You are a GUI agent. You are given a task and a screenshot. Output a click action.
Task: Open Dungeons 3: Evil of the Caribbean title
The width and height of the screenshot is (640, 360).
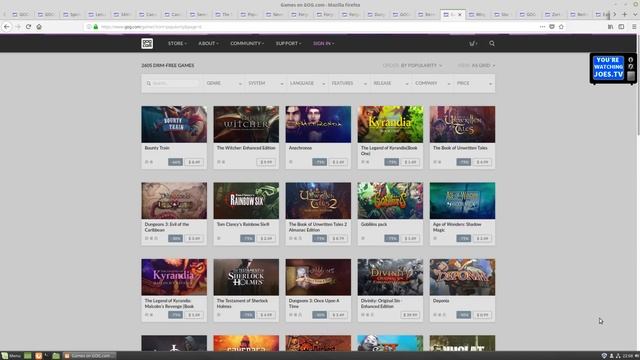(x=167, y=227)
